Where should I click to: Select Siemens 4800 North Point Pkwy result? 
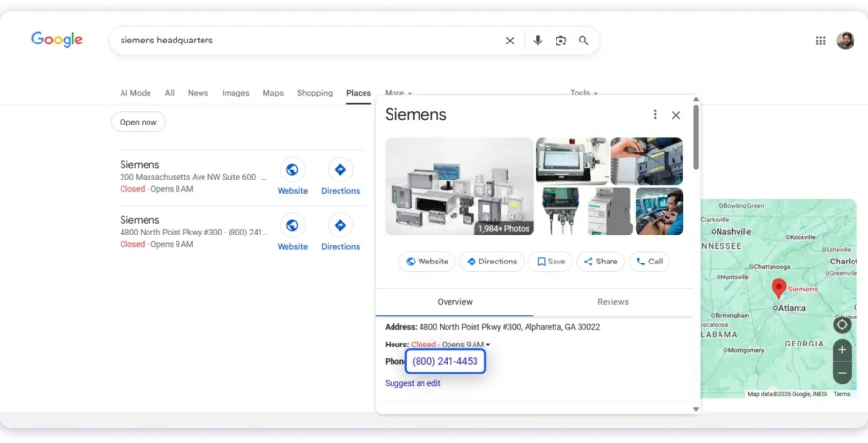pos(193,232)
